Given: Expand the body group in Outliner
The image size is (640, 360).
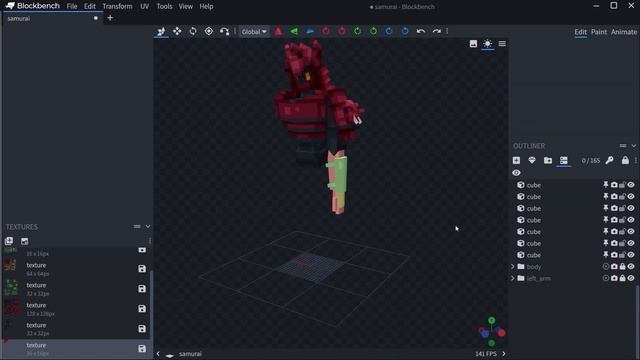Looking at the screenshot, I should coord(513,267).
